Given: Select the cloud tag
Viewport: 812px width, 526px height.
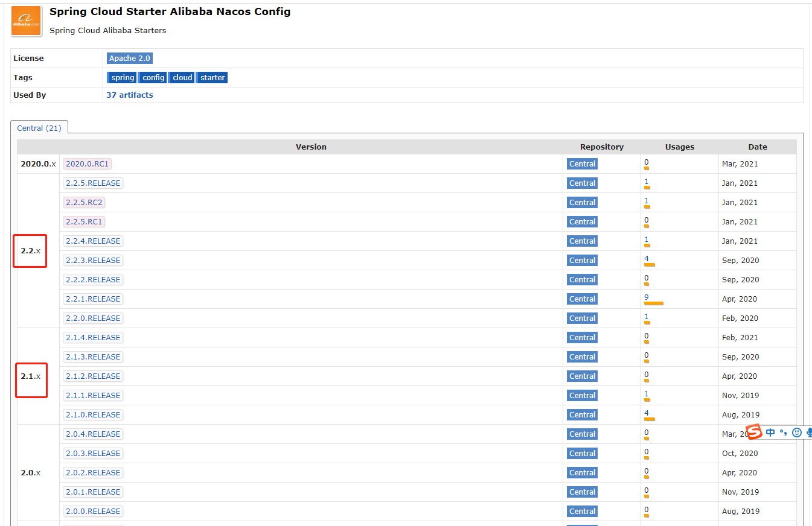Looking at the screenshot, I should tap(182, 78).
